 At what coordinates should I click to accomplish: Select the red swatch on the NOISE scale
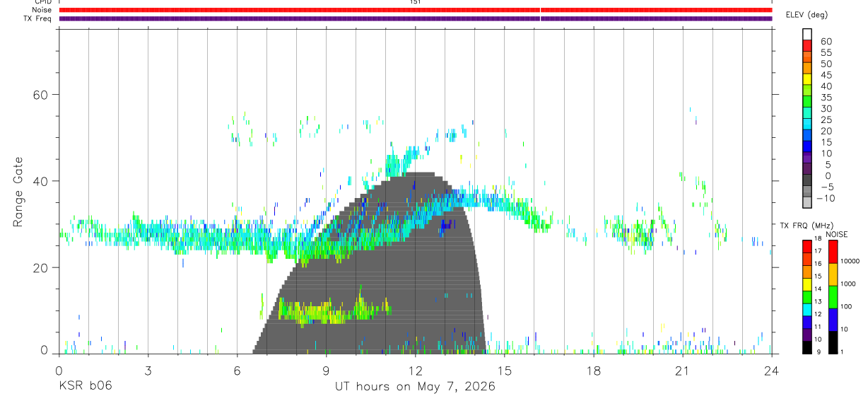pos(833,252)
